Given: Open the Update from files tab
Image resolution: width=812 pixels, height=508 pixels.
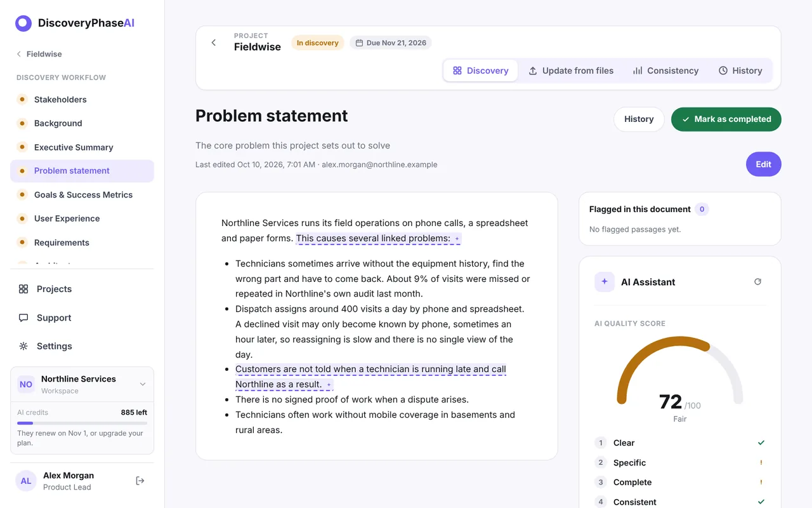Looking at the screenshot, I should click(571, 70).
